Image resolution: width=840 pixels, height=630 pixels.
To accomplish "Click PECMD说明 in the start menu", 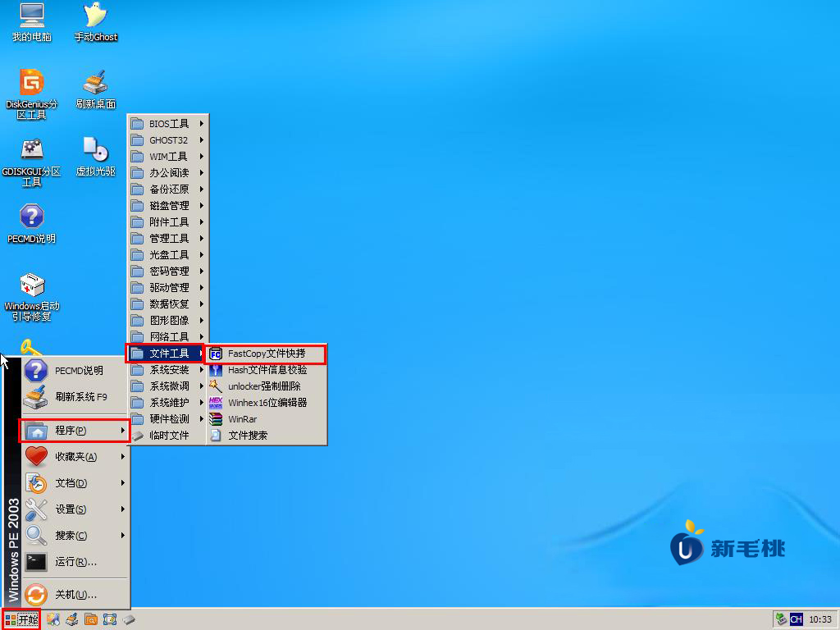I will tap(75, 371).
